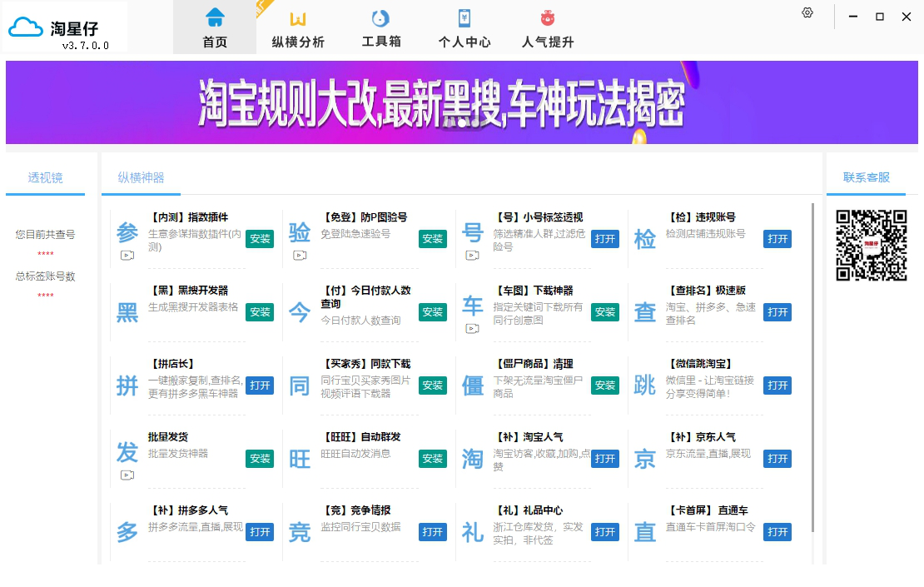This screenshot has width=924, height=587.
Task: Open 【卡首屏】直通车 tool
Action: click(777, 531)
